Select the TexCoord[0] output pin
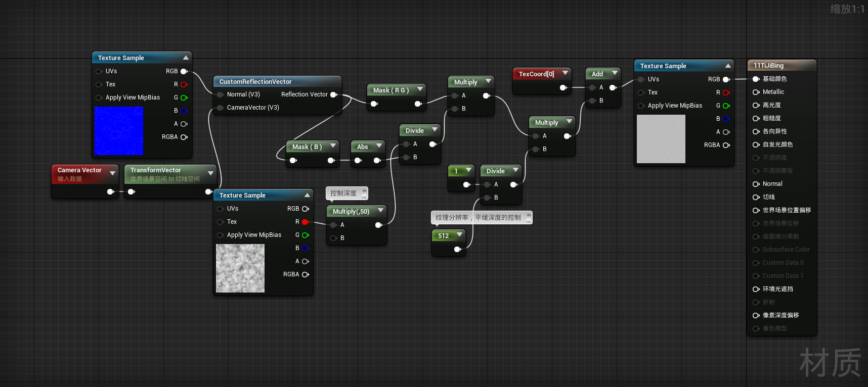Screen dimensions: 868x387 click(x=563, y=87)
